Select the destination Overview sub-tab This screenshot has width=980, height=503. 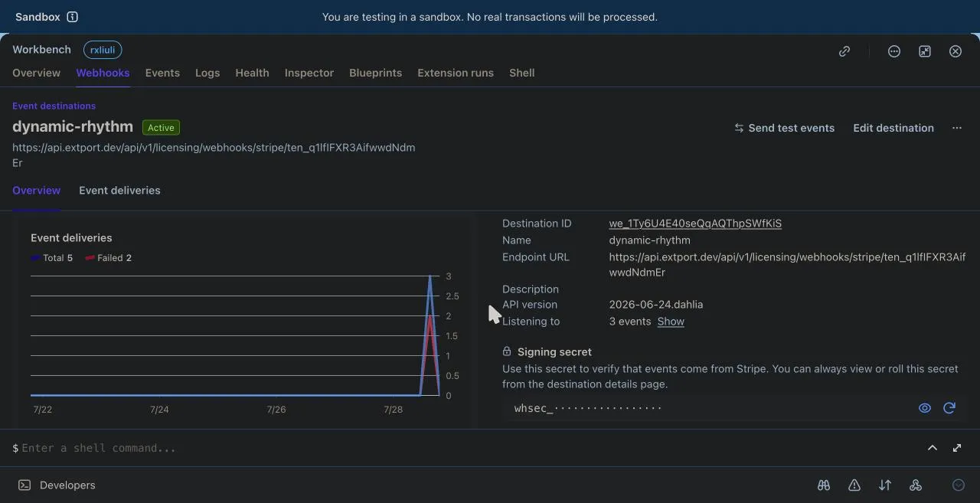point(36,191)
